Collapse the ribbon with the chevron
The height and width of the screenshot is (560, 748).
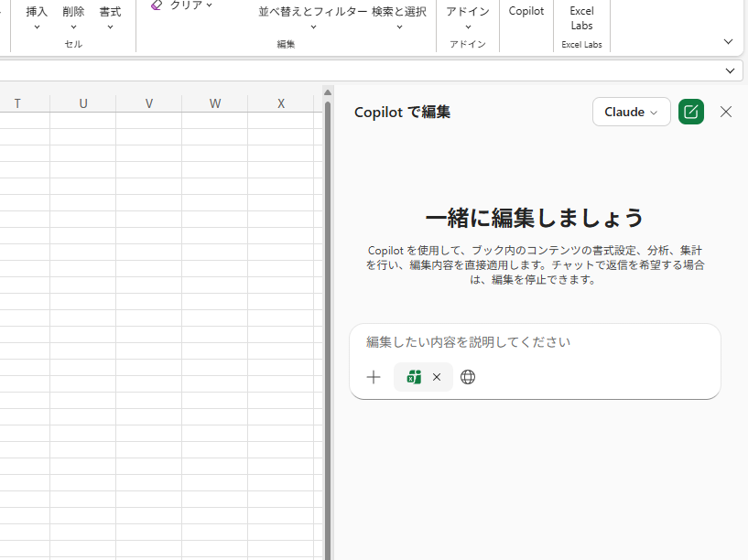click(x=729, y=41)
